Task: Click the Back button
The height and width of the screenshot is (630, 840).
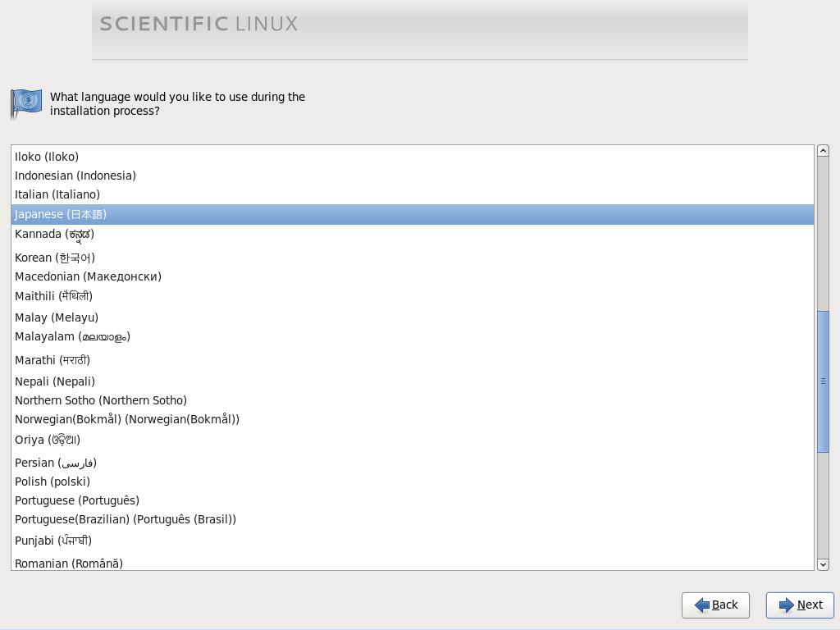Action: click(715, 605)
